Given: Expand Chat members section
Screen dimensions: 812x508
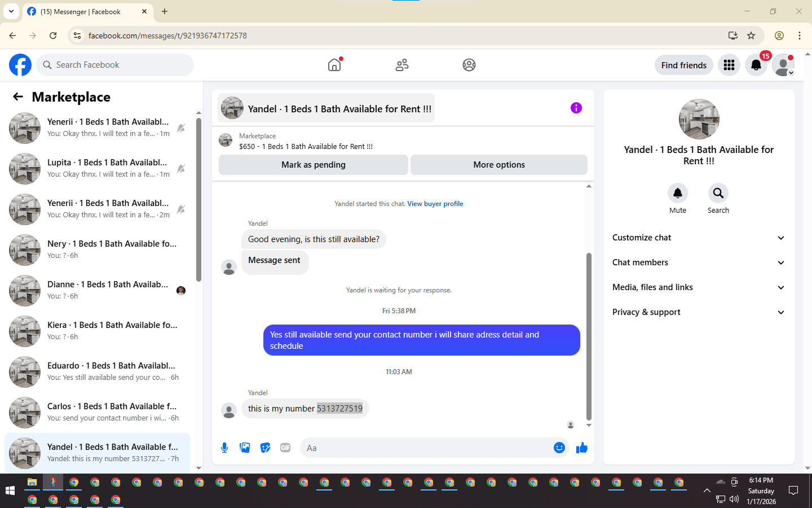Looking at the screenshot, I should pyautogui.click(x=699, y=262).
